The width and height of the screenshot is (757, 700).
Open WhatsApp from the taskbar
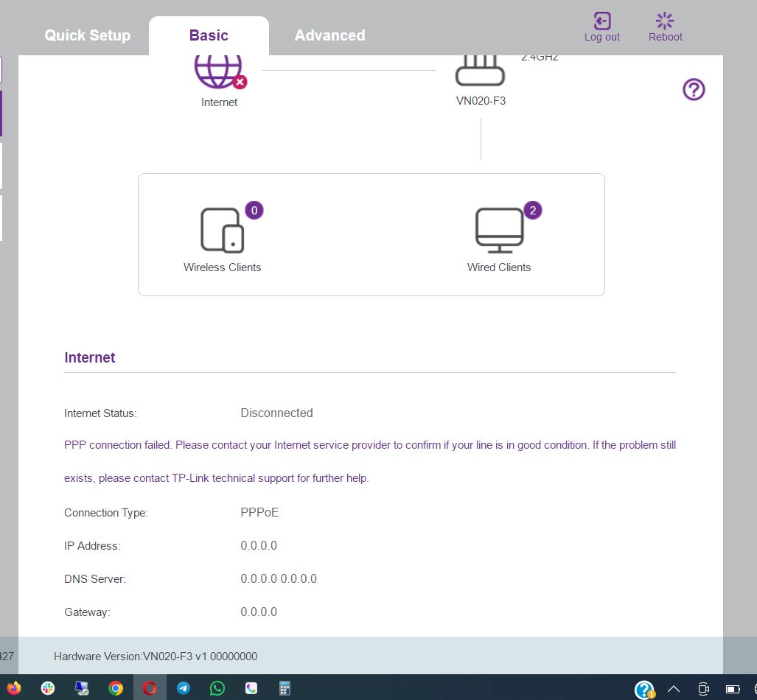pyautogui.click(x=217, y=688)
